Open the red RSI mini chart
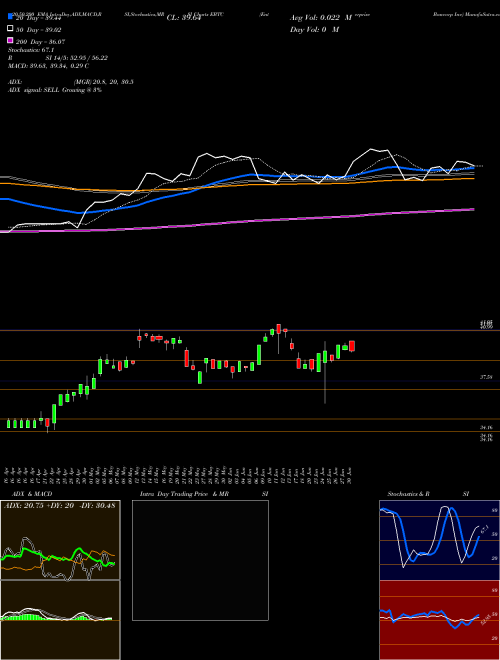Image resolution: width=500 pixels, height=660 pixels. click(439, 620)
